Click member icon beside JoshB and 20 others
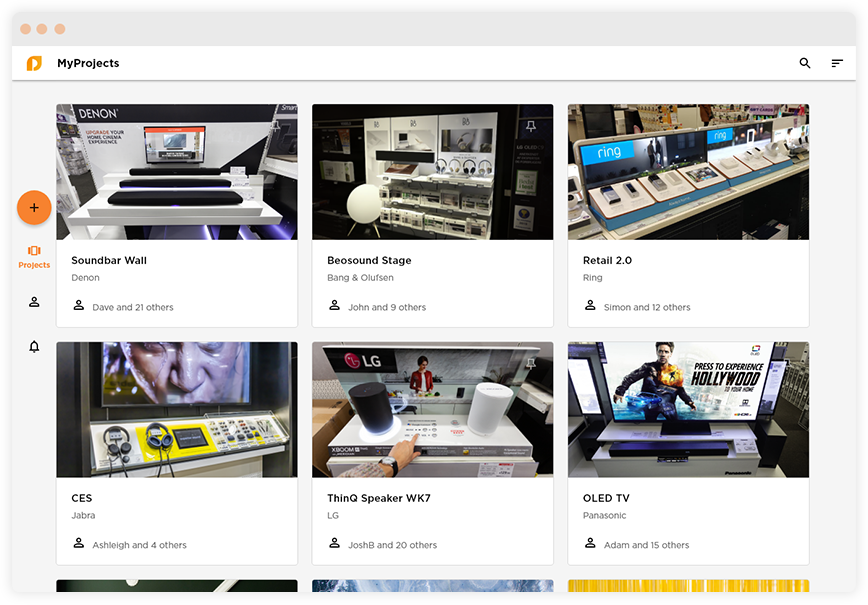This screenshot has width=868, height=605. tap(334, 543)
